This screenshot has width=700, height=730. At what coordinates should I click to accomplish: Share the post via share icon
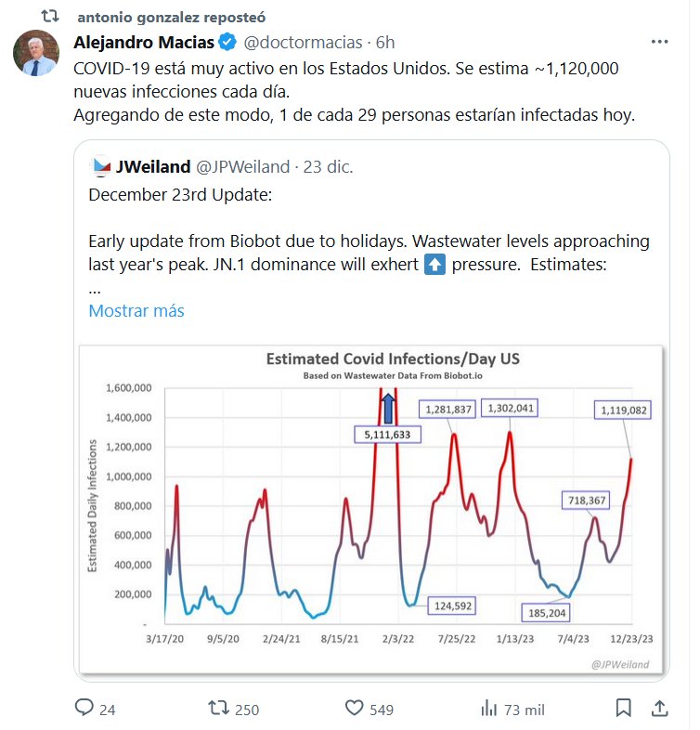(659, 709)
